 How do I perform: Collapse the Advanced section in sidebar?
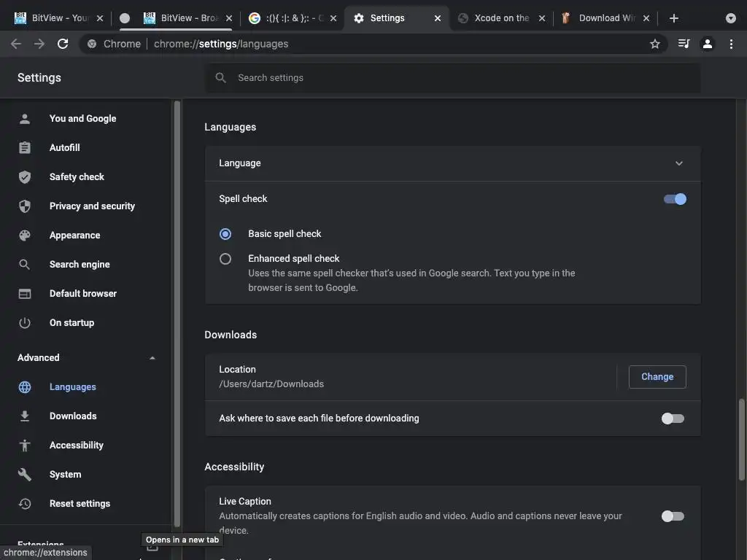coord(152,358)
